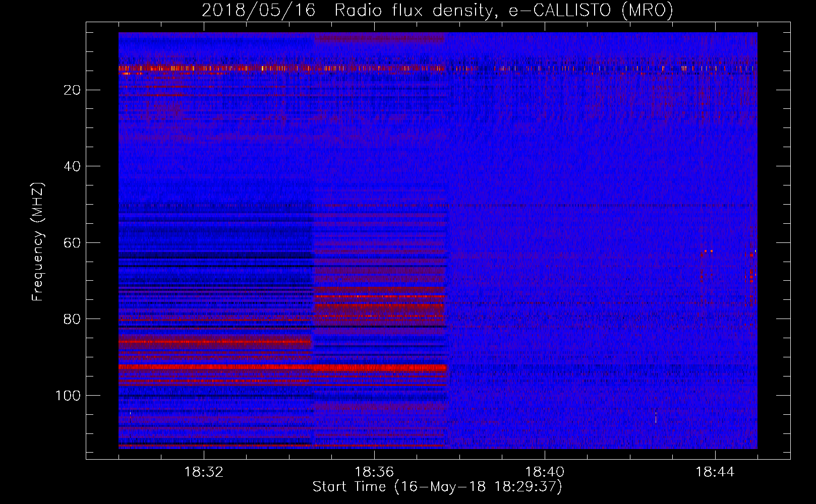Click the 20 frequency tick label
Viewport: 816px width, 504px height.
(73, 90)
